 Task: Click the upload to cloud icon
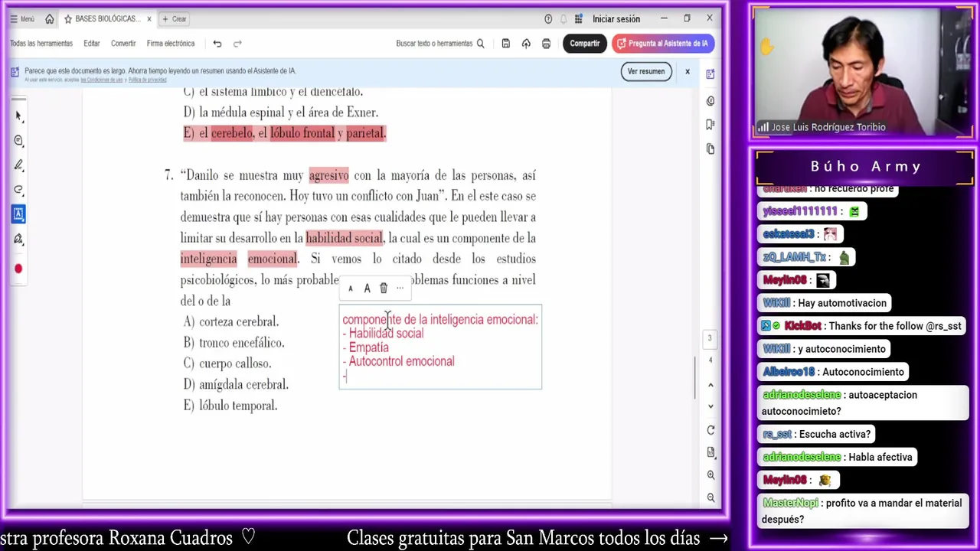point(526,44)
